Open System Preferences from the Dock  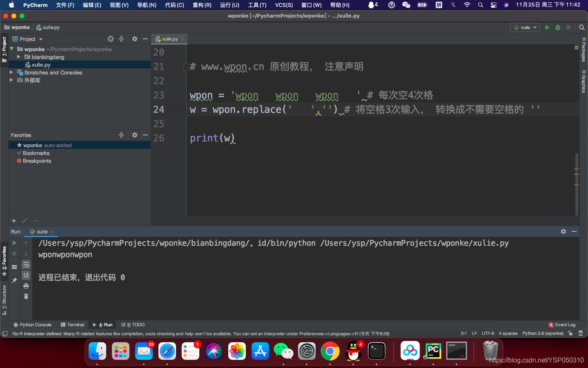pyautogui.click(x=307, y=351)
